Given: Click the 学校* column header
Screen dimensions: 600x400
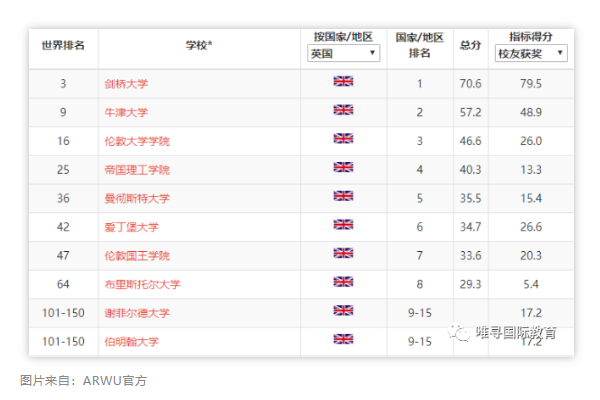Looking at the screenshot, I should tap(199, 46).
